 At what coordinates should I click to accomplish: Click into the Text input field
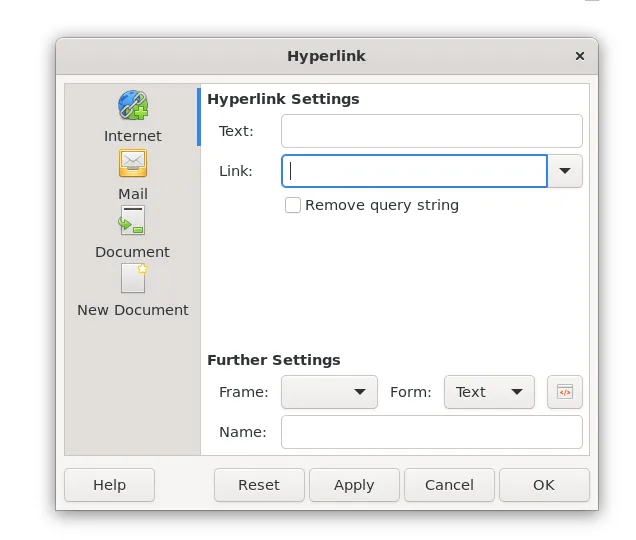point(431,131)
